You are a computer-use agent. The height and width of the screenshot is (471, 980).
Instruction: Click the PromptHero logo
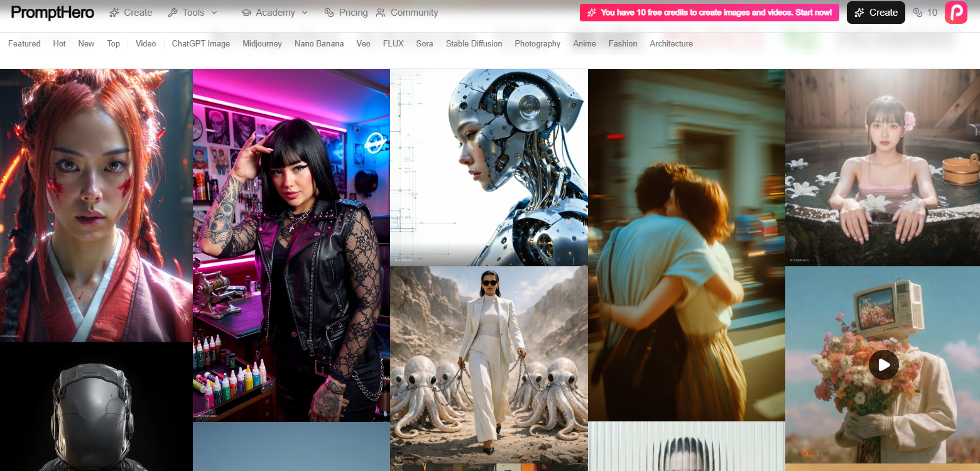click(52, 13)
